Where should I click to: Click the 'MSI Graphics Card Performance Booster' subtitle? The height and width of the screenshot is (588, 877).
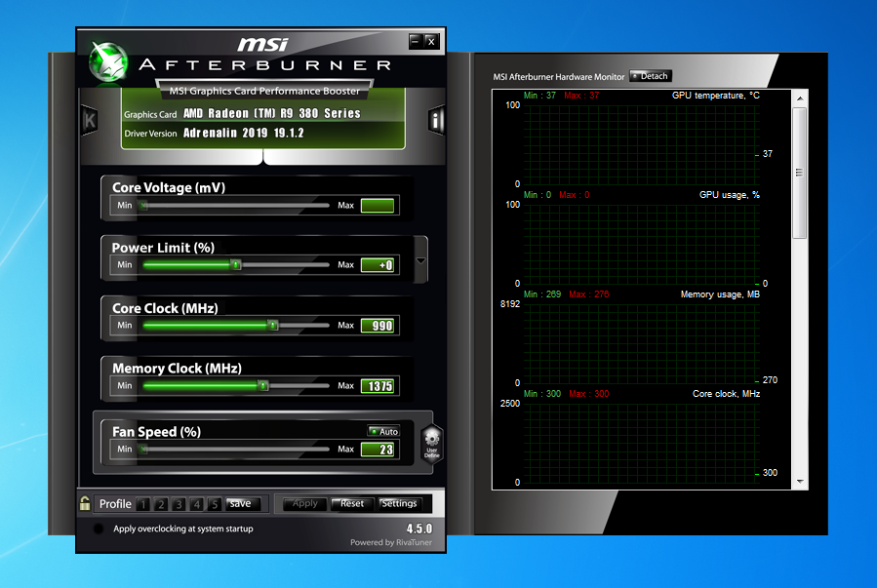click(264, 91)
